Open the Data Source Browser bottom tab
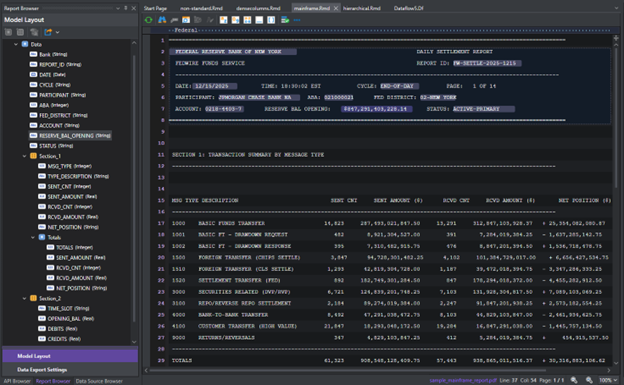The height and width of the screenshot is (385, 624). pyautogui.click(x=99, y=381)
